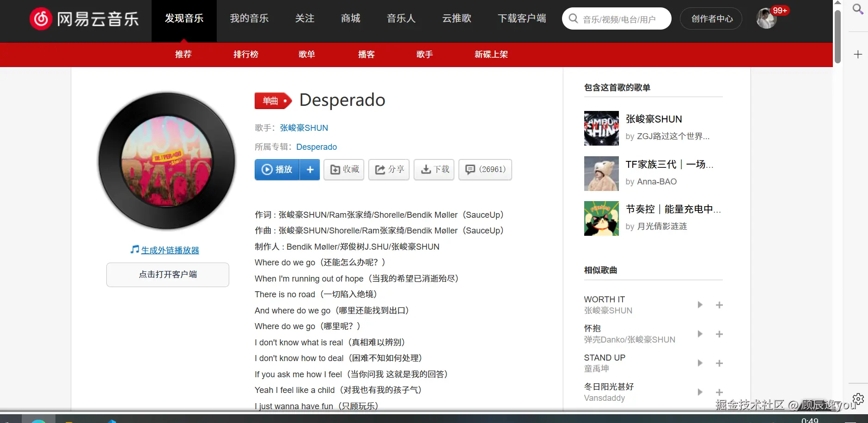
Task: Click the NetEase Cloud Music logo
Action: (x=84, y=19)
